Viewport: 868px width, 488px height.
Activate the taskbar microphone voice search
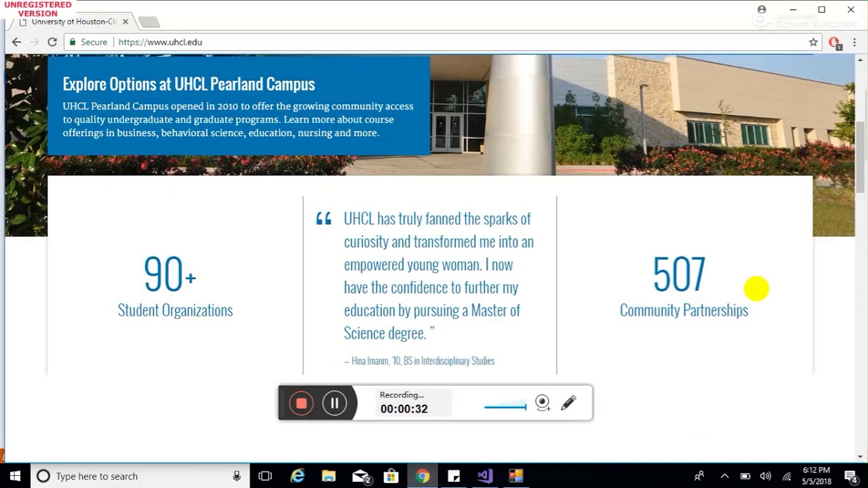(x=237, y=476)
